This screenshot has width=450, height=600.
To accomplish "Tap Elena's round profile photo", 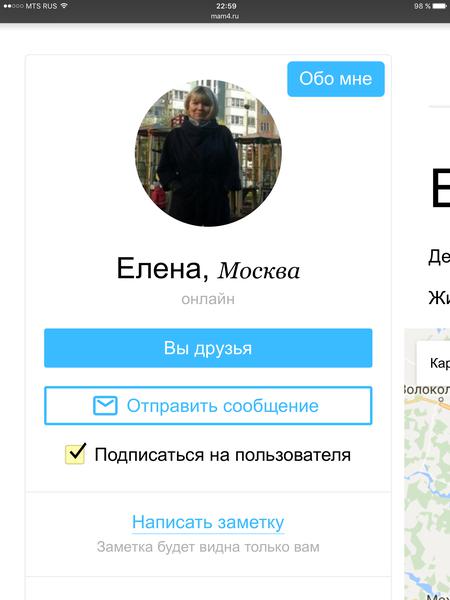I will coord(208,153).
